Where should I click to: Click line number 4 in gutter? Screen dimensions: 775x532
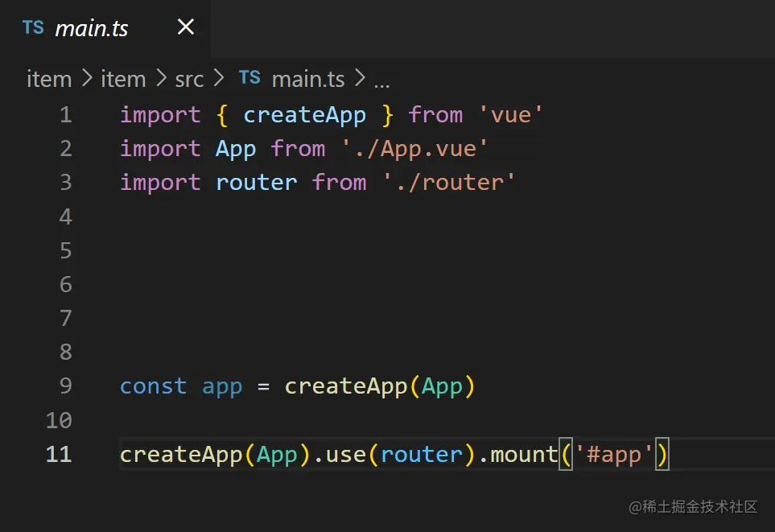point(66,217)
